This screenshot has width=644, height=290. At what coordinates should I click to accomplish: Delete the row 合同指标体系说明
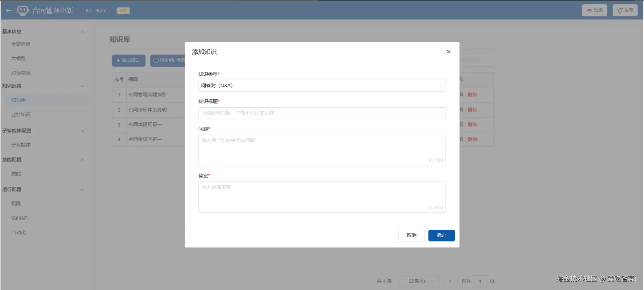click(472, 110)
